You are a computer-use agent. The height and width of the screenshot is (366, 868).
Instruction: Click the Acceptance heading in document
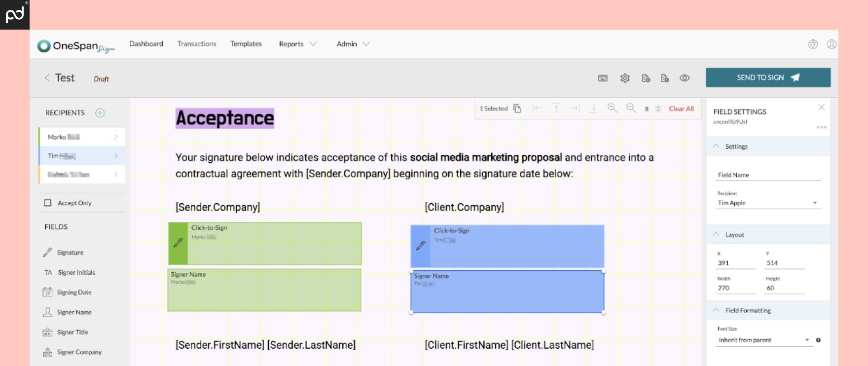pos(225,118)
